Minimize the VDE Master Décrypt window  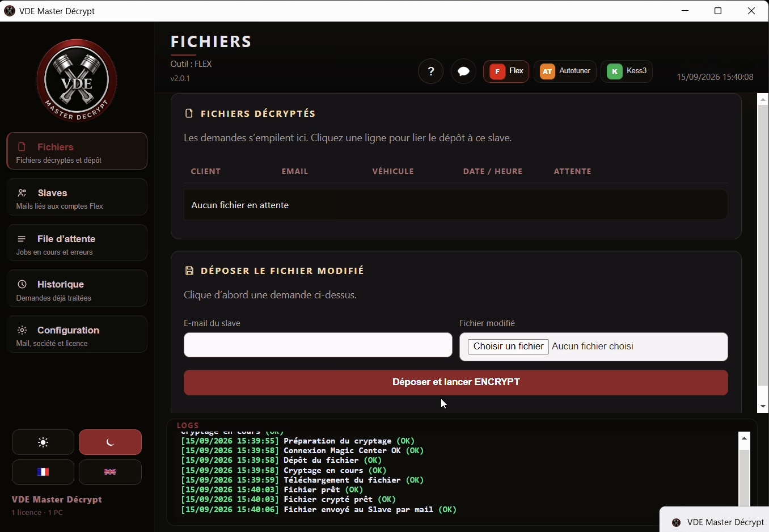pyautogui.click(x=686, y=11)
